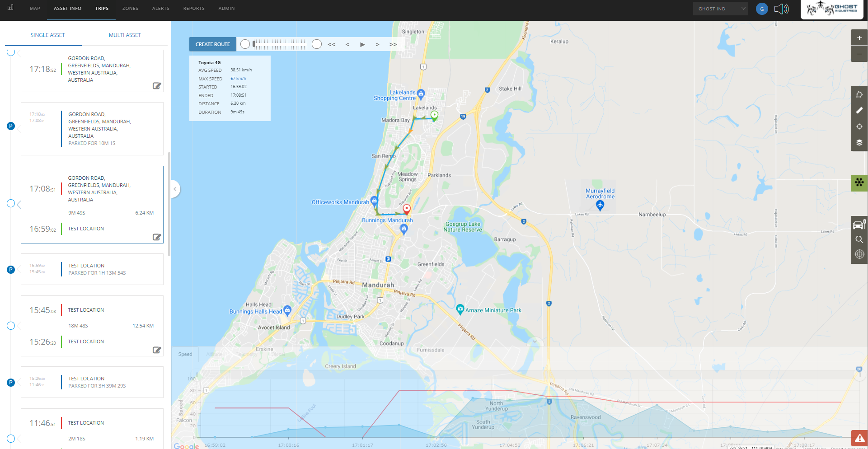Open the TRIPS menu
868x449 pixels.
tap(102, 9)
